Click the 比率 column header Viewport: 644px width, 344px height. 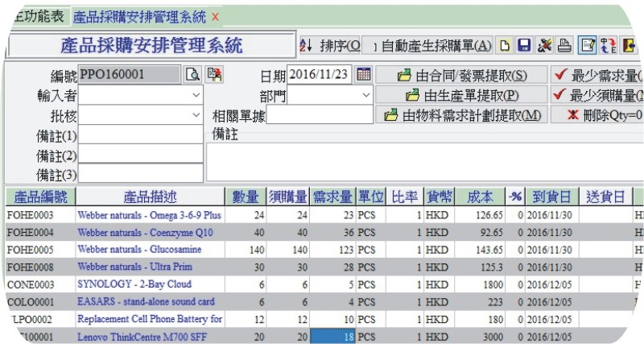[405, 197]
